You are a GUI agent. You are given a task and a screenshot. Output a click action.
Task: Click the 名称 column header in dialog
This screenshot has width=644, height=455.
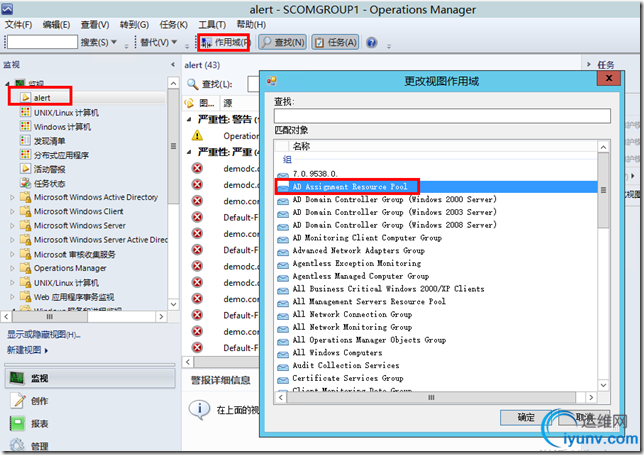(x=301, y=146)
